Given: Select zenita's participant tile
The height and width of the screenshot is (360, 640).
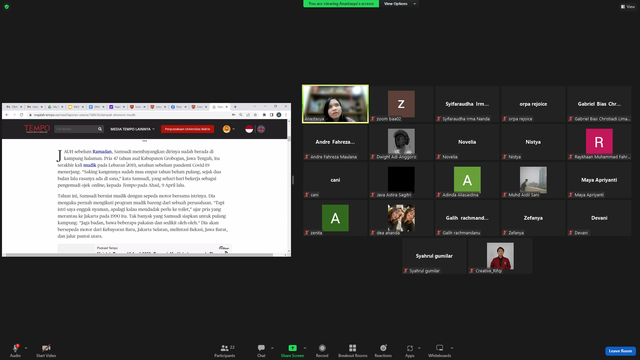Looking at the screenshot, I should coord(335,218).
